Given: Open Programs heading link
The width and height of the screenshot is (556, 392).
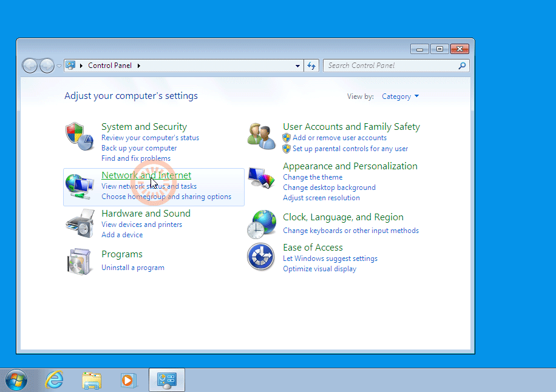Looking at the screenshot, I should point(122,254).
